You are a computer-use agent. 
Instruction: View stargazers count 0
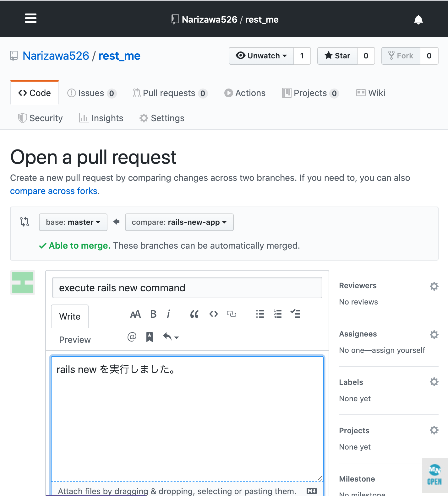tap(366, 56)
